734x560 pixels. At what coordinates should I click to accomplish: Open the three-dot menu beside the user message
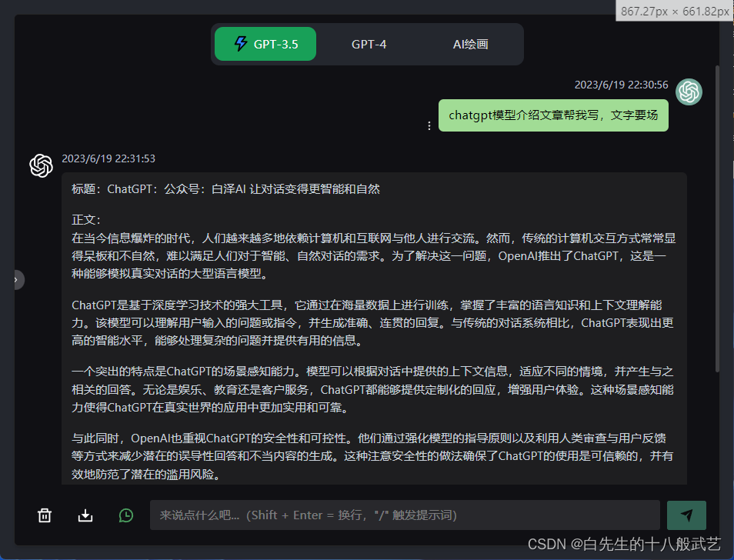429,126
